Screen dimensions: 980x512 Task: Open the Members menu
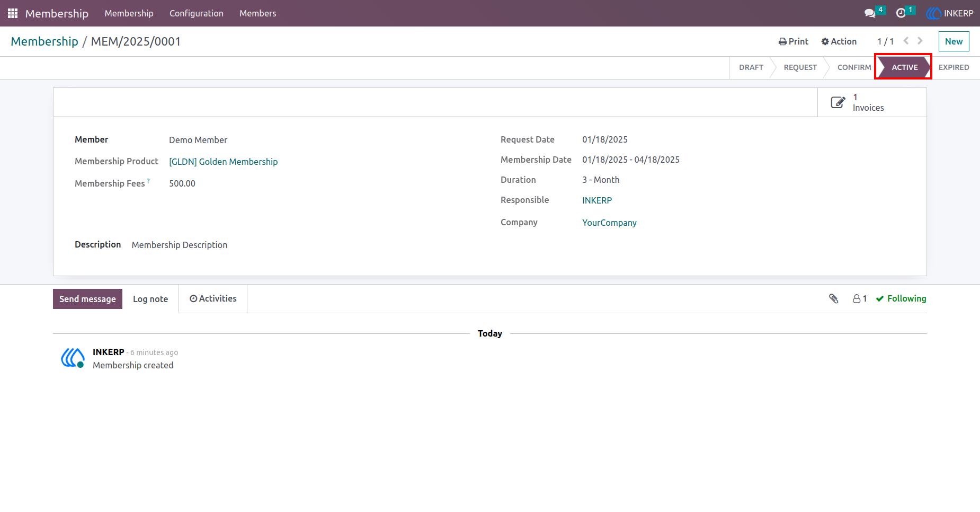[x=257, y=13]
